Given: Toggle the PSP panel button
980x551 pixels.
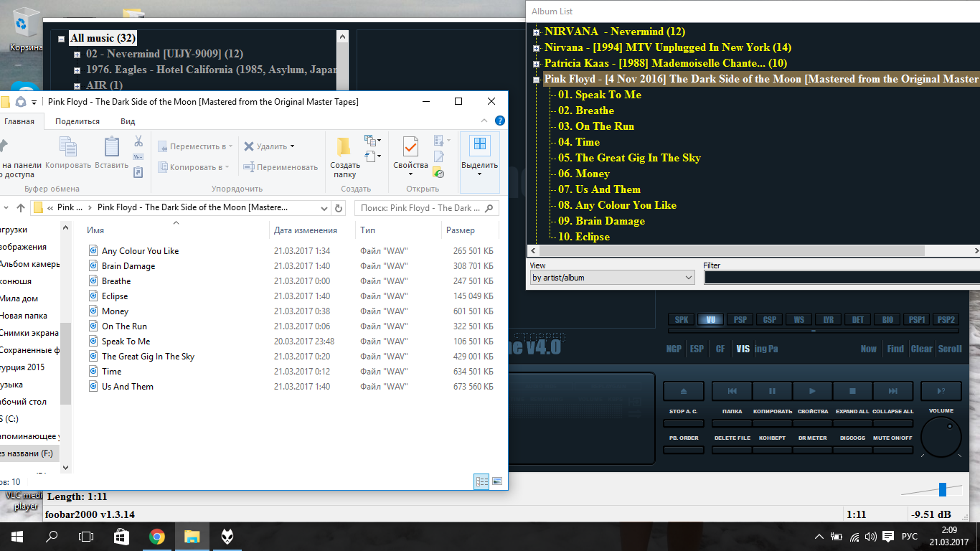Looking at the screenshot, I should pos(740,319).
